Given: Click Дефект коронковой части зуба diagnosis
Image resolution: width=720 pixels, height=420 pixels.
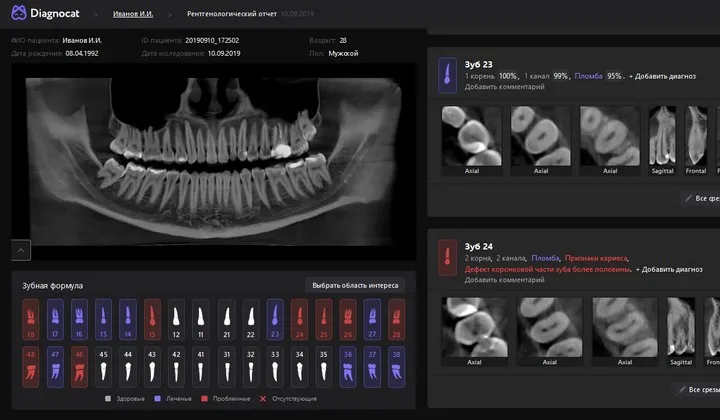Looking at the screenshot, I should pos(548,269).
